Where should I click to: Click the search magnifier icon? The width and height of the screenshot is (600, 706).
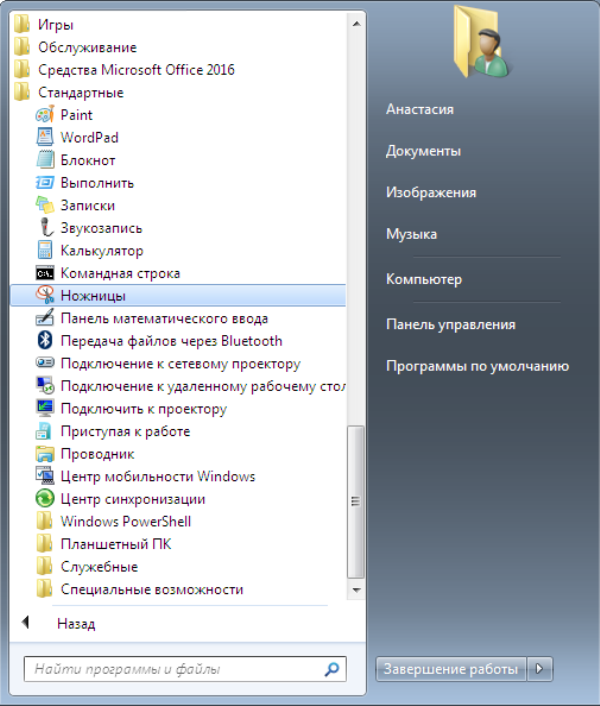(x=332, y=669)
